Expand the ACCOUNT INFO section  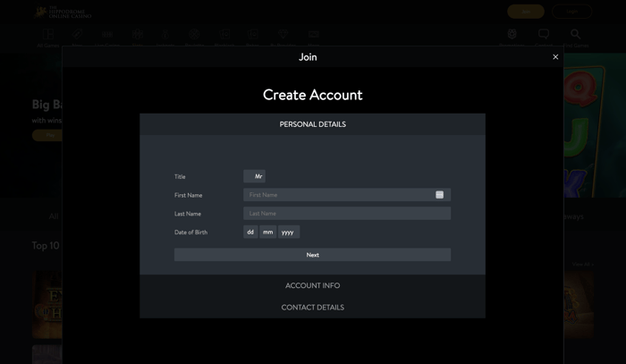pyautogui.click(x=313, y=285)
